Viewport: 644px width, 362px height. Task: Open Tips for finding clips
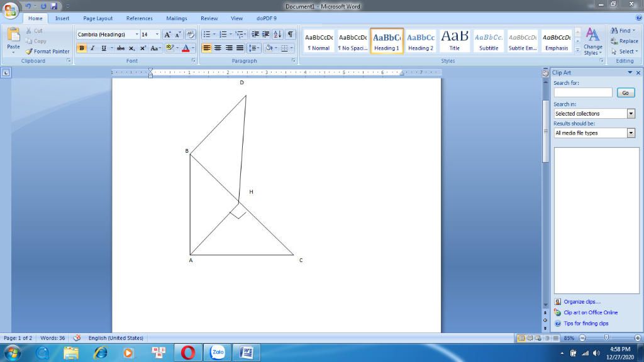(x=586, y=324)
